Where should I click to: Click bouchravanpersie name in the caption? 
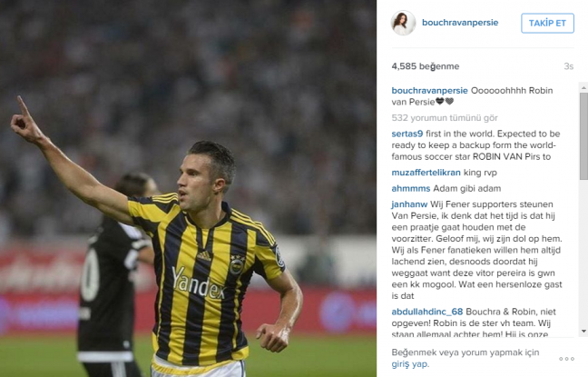pos(429,91)
